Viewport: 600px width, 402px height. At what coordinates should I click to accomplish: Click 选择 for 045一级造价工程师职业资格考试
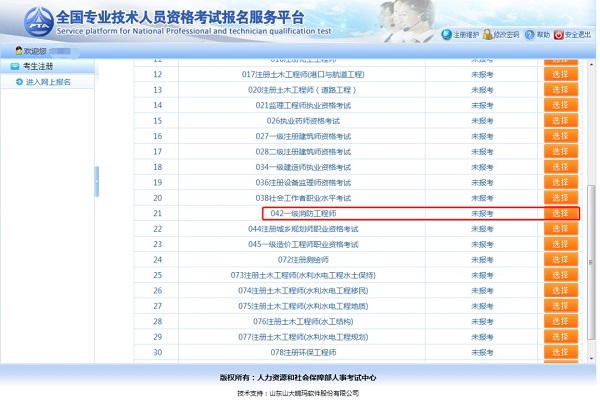point(561,244)
